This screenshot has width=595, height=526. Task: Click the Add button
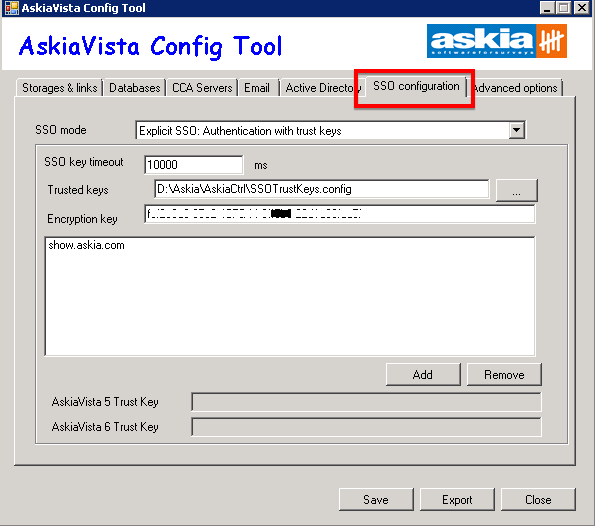pos(423,375)
